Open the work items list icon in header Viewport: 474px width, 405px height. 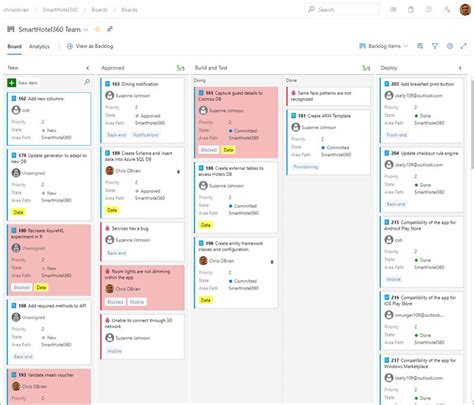[393, 10]
